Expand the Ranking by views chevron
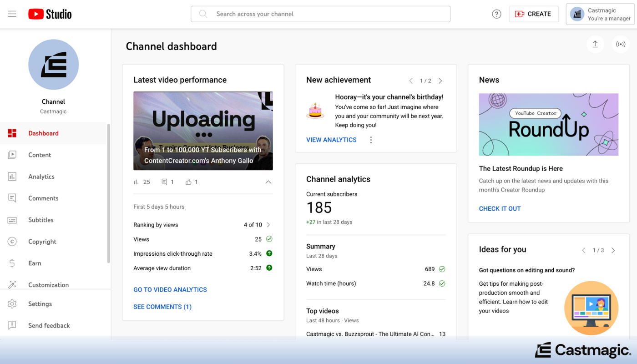This screenshot has width=637, height=364. [x=268, y=225]
